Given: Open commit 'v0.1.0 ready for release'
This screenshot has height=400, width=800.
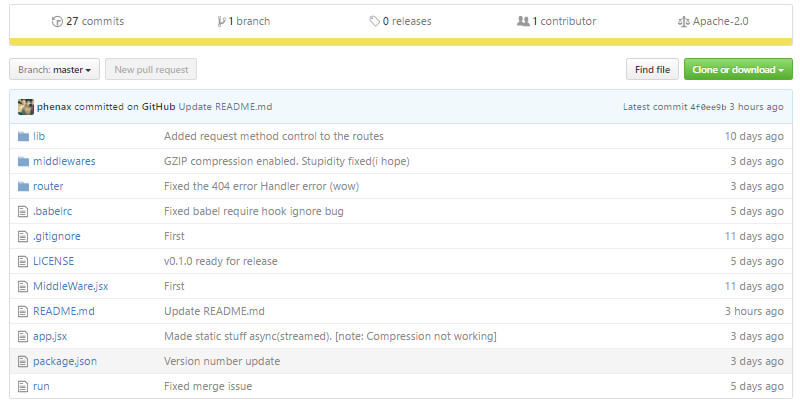Looking at the screenshot, I should pos(220,261).
